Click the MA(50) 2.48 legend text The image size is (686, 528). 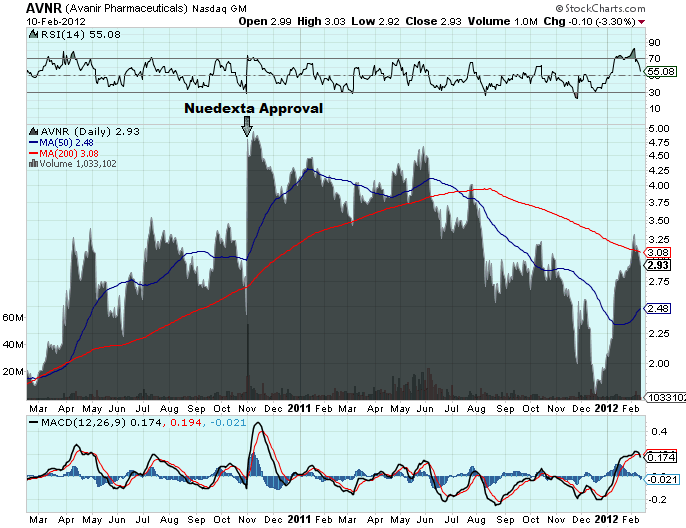coord(66,143)
